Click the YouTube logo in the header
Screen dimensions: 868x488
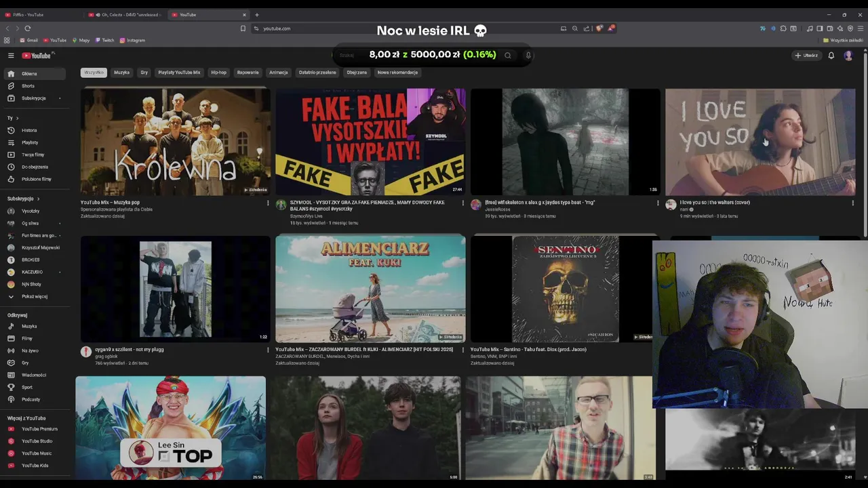(x=37, y=56)
